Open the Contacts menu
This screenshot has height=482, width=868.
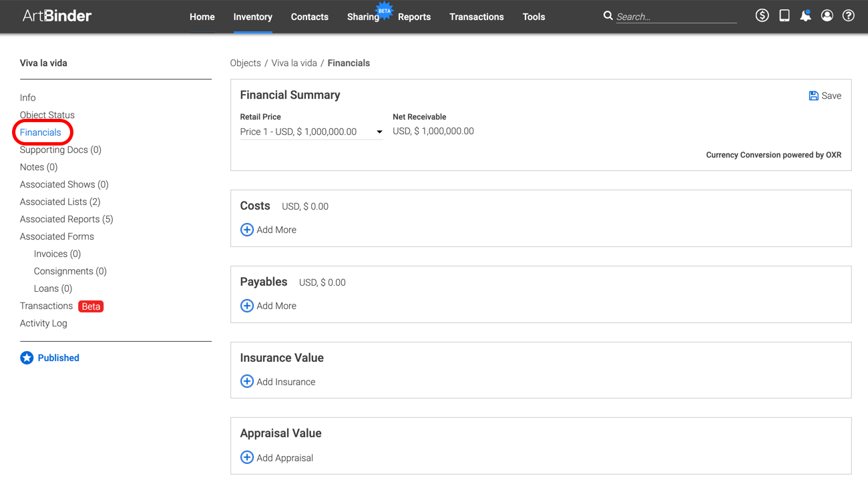pyautogui.click(x=310, y=17)
